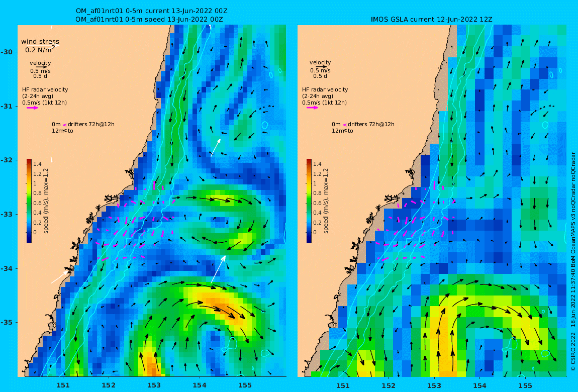This screenshot has height=392, width=578.
Task: Click the '0.5 m/s' velocity value in right panel
Action: pyautogui.click(x=320, y=70)
